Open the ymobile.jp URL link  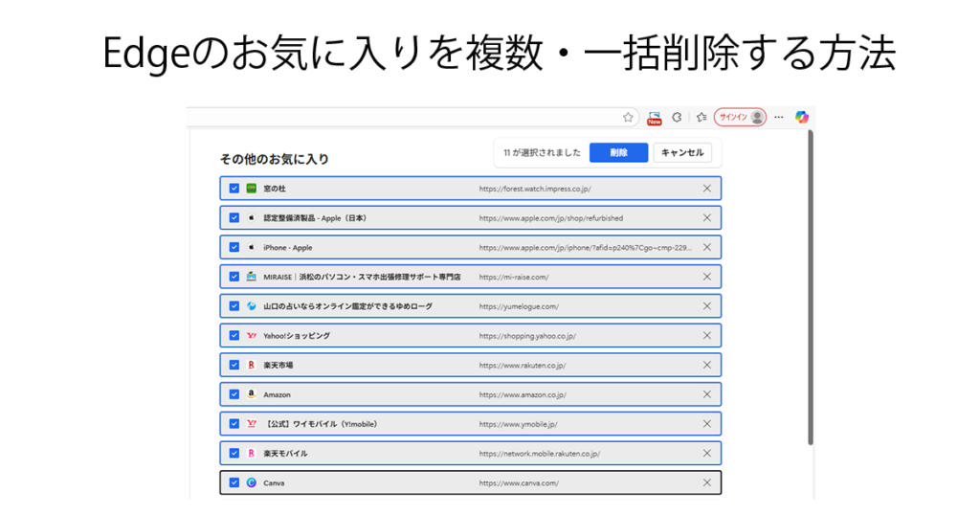(518, 424)
